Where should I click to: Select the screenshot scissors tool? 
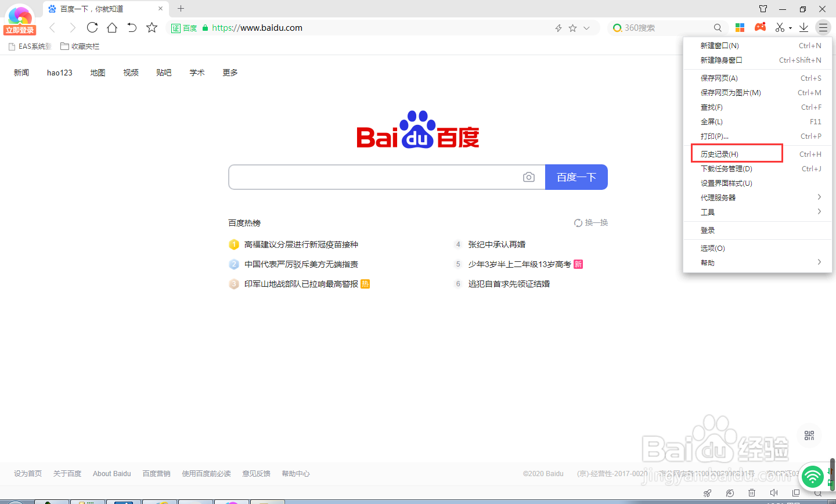coord(780,27)
